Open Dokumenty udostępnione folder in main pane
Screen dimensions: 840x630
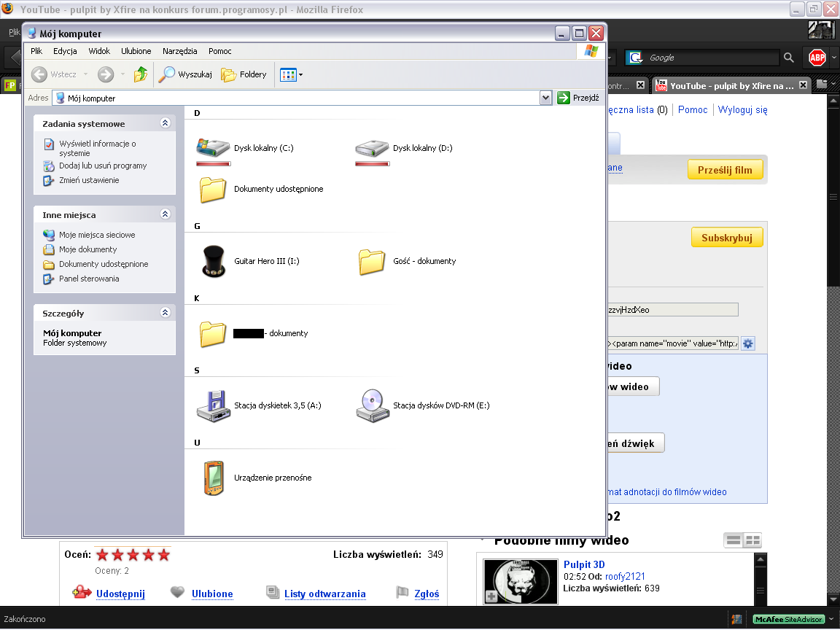pos(260,189)
